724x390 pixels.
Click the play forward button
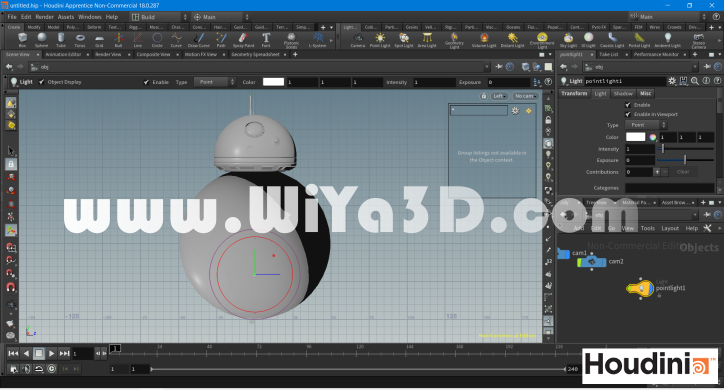tap(51, 354)
